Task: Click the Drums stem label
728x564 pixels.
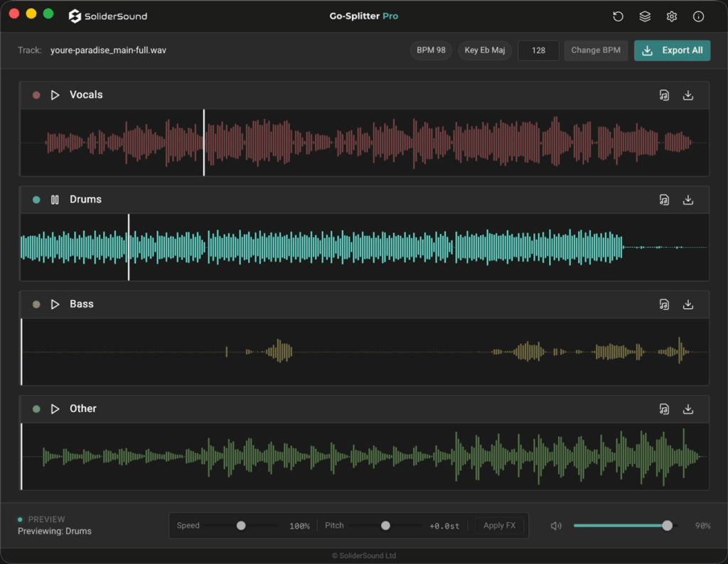Action: click(85, 200)
